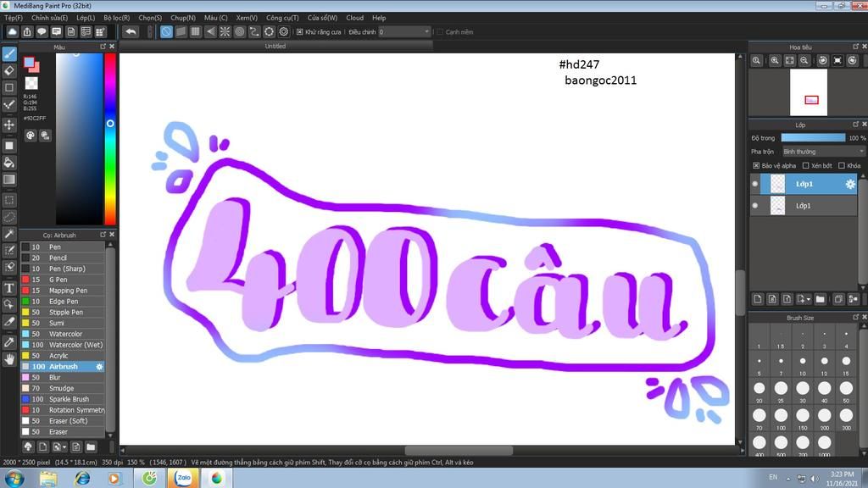
Task: Select the Eraser tool in left toolbar
Action: [x=9, y=71]
